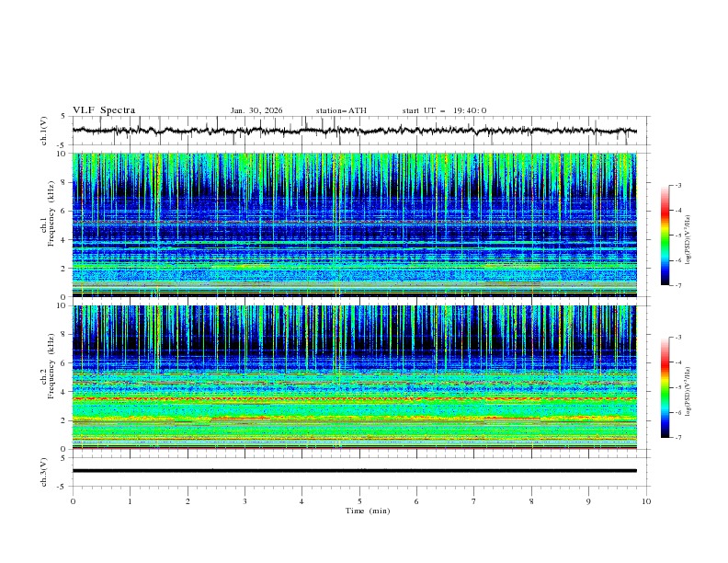Select the date text "Jan. 30, 2026"
Image resolution: width=728 pixels, height=563 pixels.
256,110
